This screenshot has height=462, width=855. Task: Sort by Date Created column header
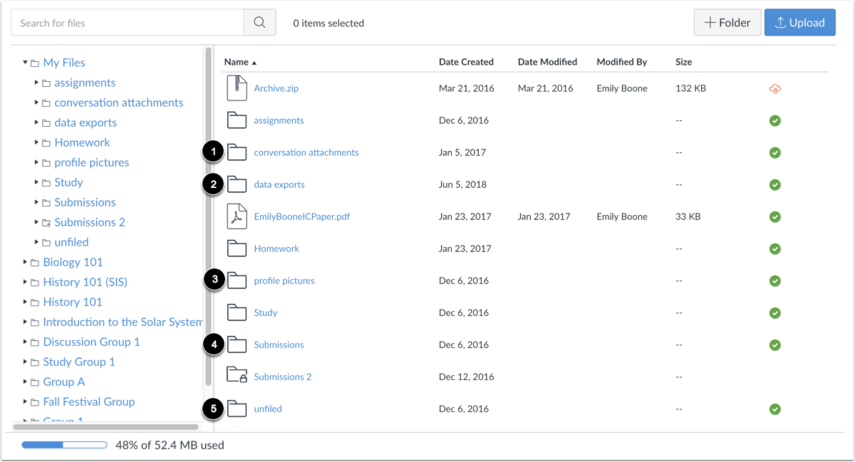tap(466, 62)
